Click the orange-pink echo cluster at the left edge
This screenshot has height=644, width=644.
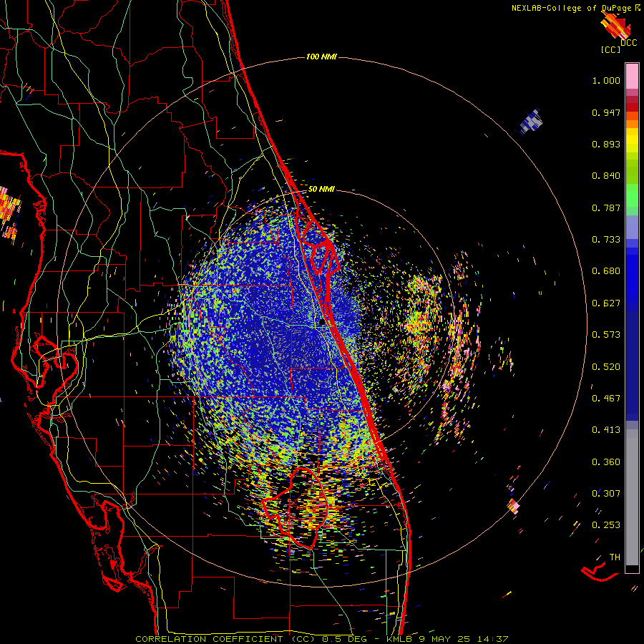(9, 213)
